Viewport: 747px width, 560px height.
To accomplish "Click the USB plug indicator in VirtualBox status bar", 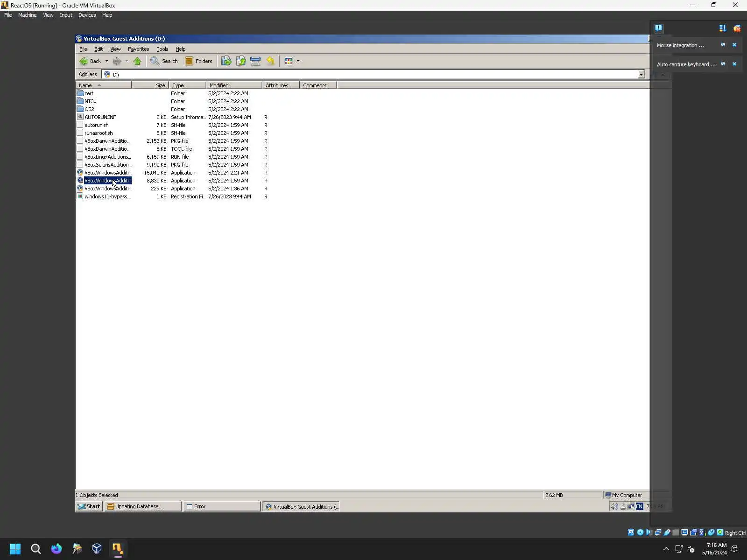I will [x=667, y=532].
